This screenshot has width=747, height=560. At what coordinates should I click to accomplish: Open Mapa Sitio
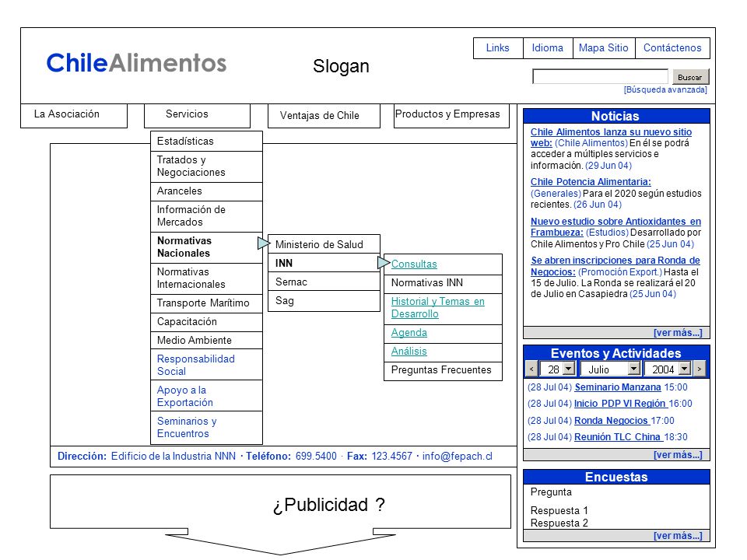point(604,48)
